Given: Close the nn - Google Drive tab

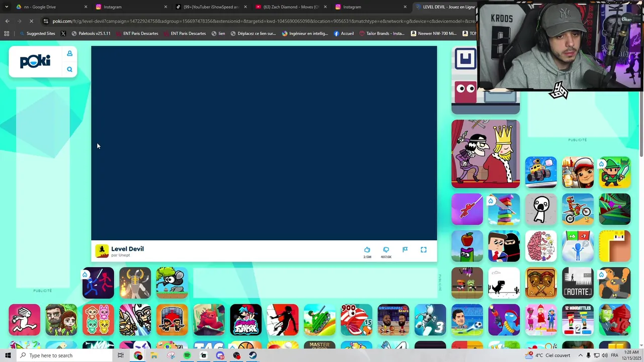Looking at the screenshot, I should pos(86,7).
